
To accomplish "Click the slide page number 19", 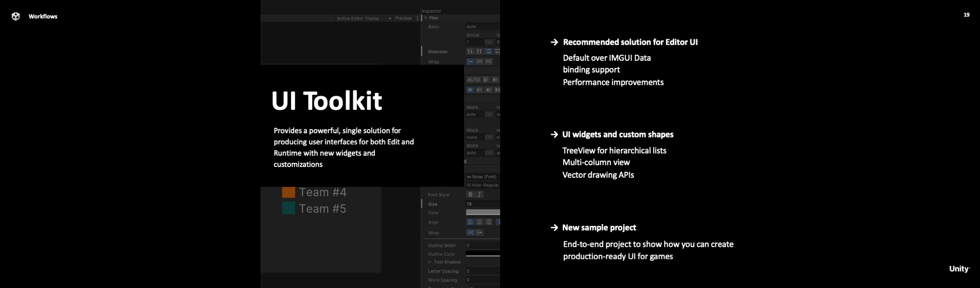I will tap(966, 15).
